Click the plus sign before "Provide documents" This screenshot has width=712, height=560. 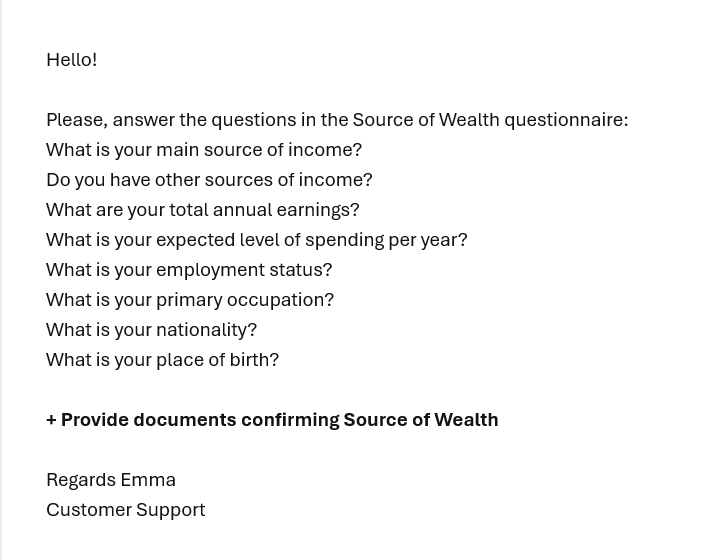click(51, 420)
